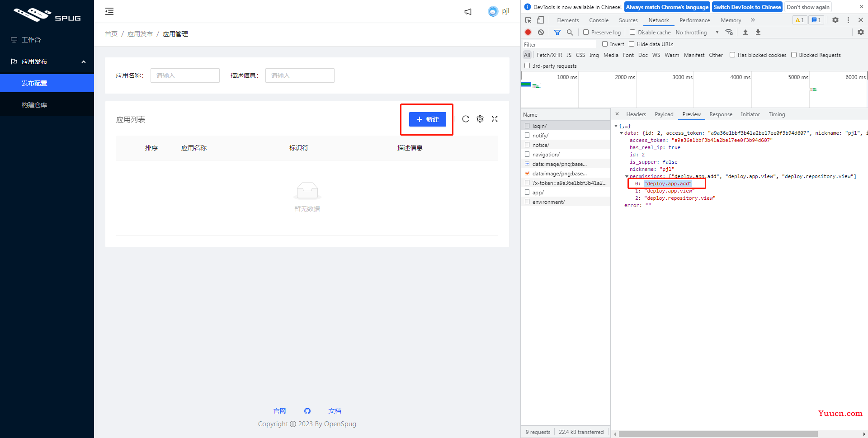Clear the network log
The height and width of the screenshot is (438, 868).
pyautogui.click(x=541, y=32)
